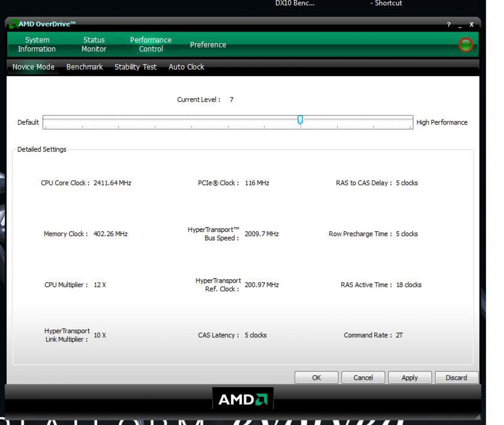Click the CPU Multiplier value 12 X
504x425 pixels.
click(100, 285)
